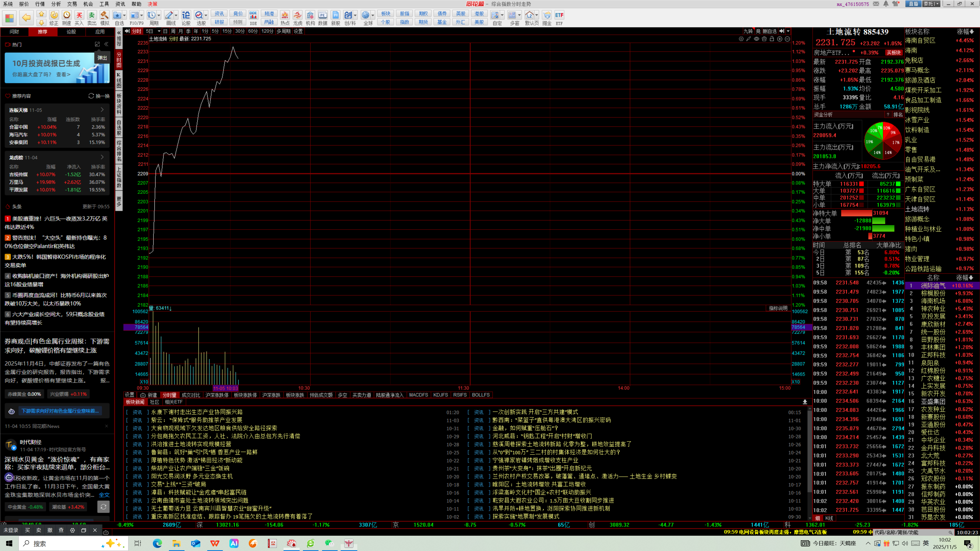This screenshot has height=551, width=980.
Task: Toggle the chart eye visibility icon
Action: click(756, 39)
